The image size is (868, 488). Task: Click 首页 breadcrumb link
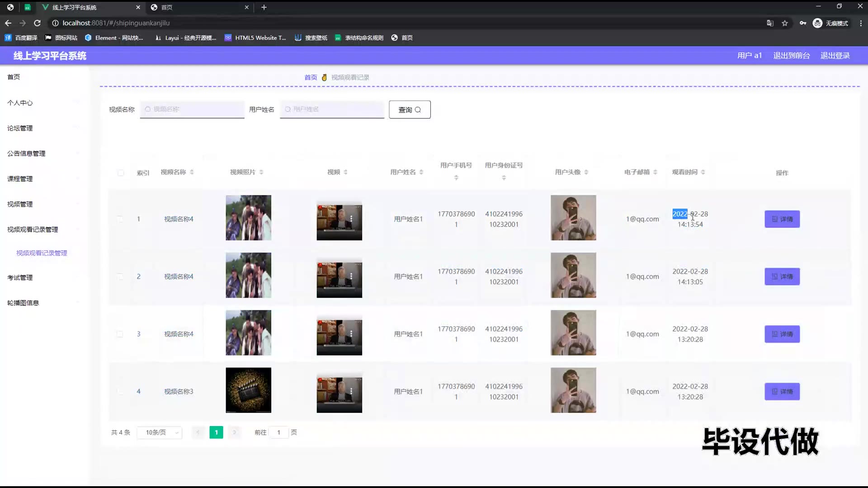(311, 78)
